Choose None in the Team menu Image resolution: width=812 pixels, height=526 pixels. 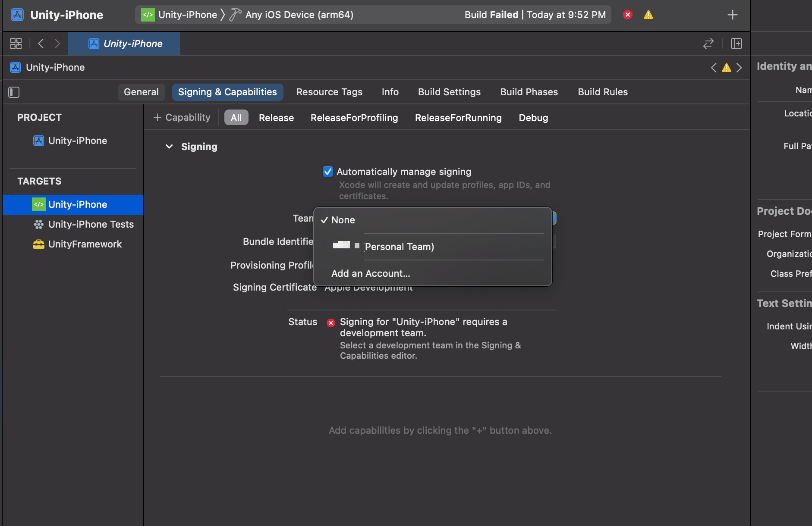[x=433, y=220]
